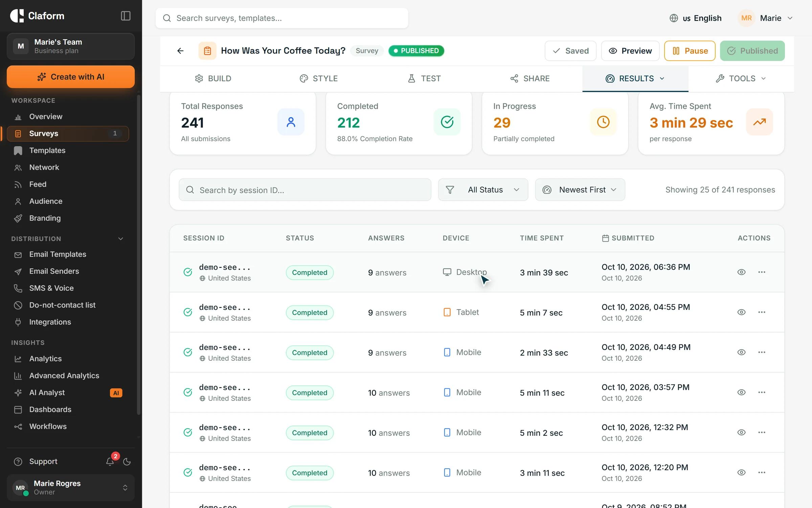The height and width of the screenshot is (508, 812).
Task: Collapse the Distribution section chevron
Action: 120,239
